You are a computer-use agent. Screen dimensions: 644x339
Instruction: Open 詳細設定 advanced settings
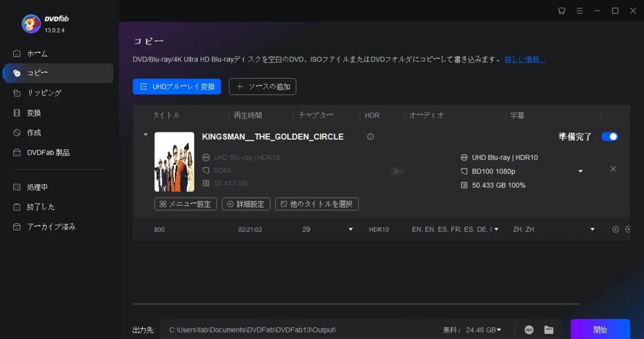coord(246,204)
